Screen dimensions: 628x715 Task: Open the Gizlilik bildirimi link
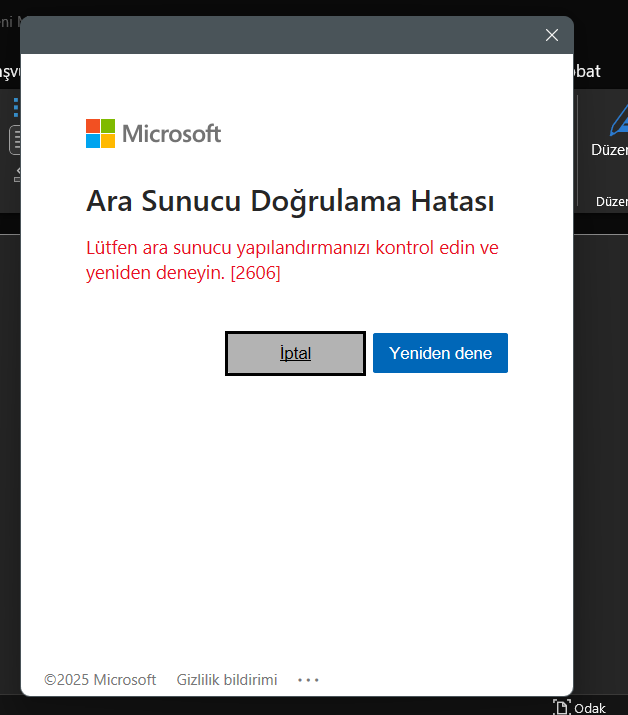pos(227,680)
